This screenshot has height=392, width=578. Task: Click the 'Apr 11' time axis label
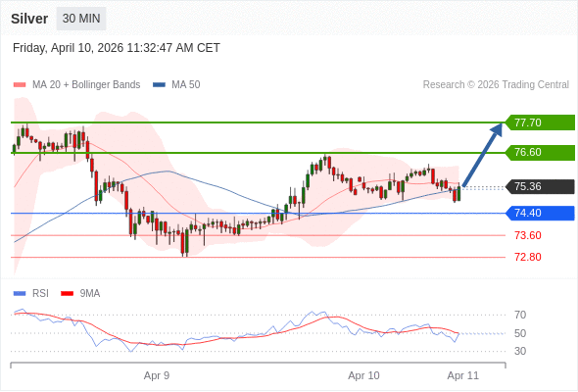tap(463, 375)
